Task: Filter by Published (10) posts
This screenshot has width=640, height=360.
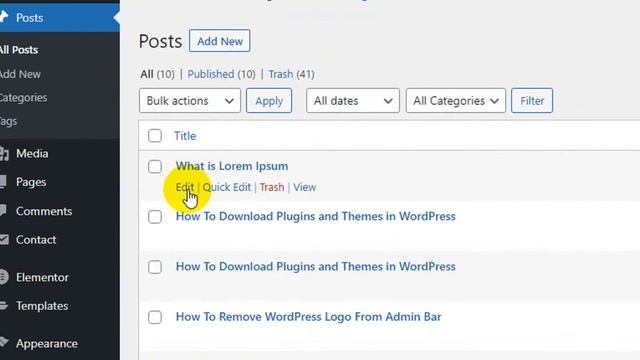Action: click(x=221, y=74)
